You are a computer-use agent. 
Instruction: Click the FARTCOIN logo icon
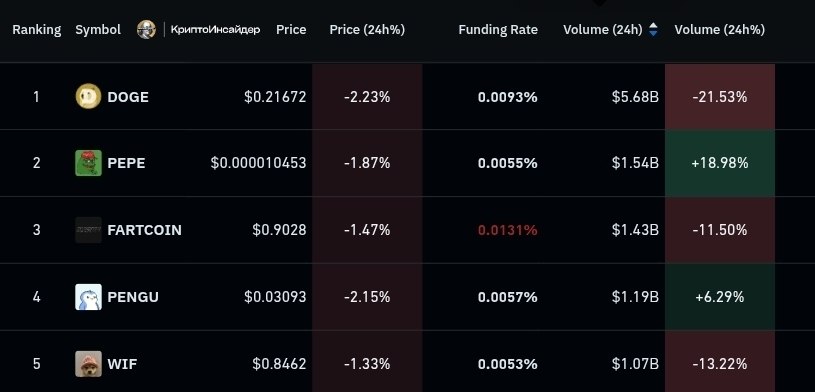point(88,230)
